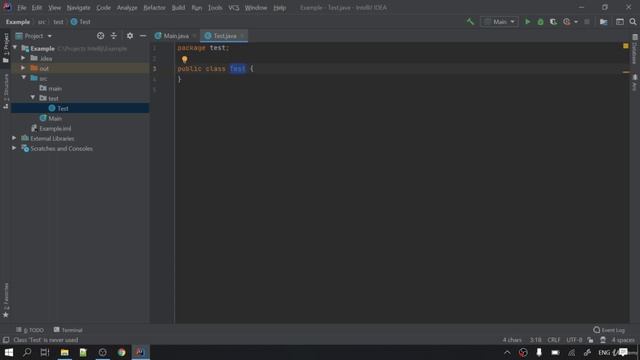Open the Run Anything window icon

point(620,22)
